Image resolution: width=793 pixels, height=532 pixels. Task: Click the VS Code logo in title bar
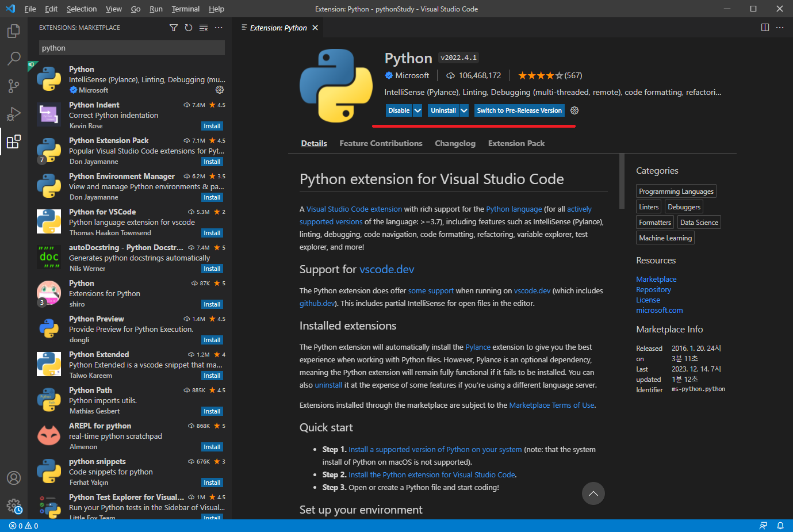[10, 9]
